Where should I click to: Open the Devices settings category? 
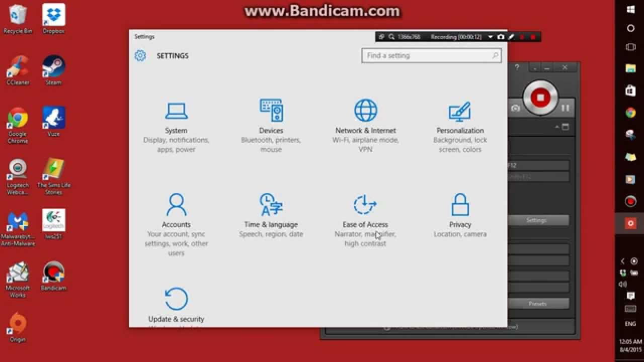[271, 126]
